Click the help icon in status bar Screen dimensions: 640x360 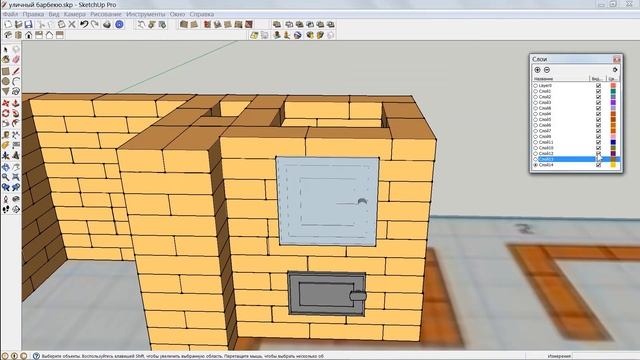[x=36, y=356]
